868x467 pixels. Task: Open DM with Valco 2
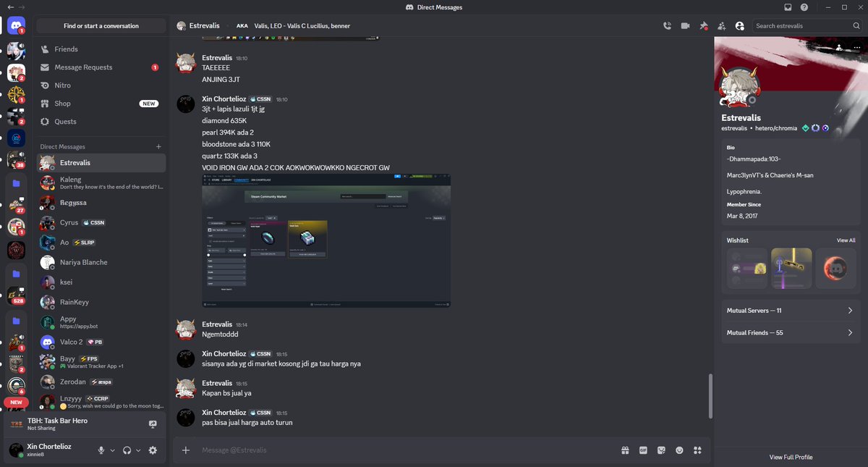point(101,342)
